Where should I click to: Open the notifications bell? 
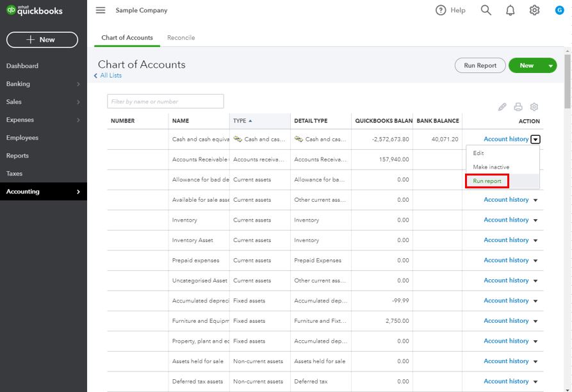[511, 10]
